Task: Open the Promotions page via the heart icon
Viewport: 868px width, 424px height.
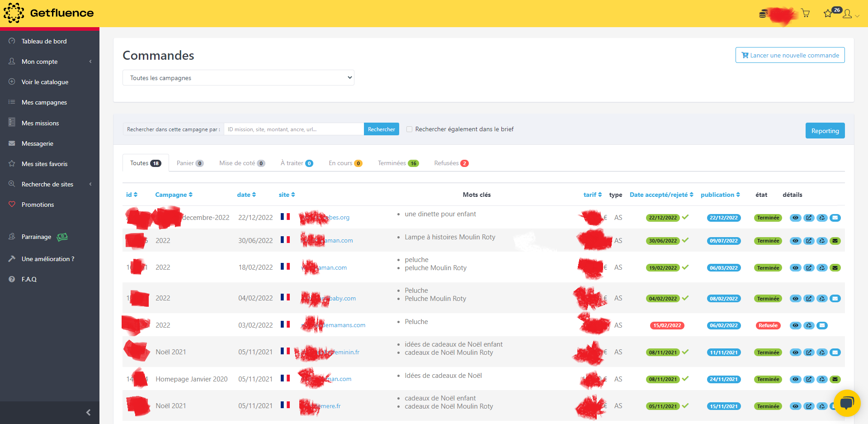Action: click(x=38, y=205)
